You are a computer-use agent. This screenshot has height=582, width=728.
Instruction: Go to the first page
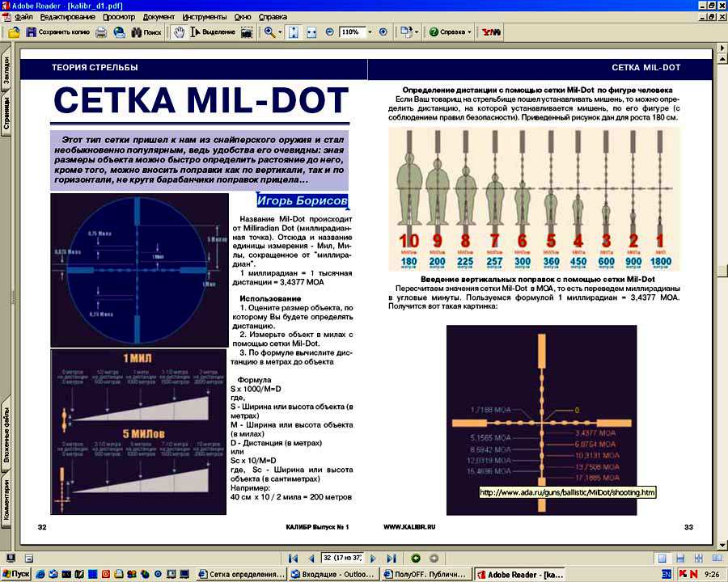[x=294, y=558]
